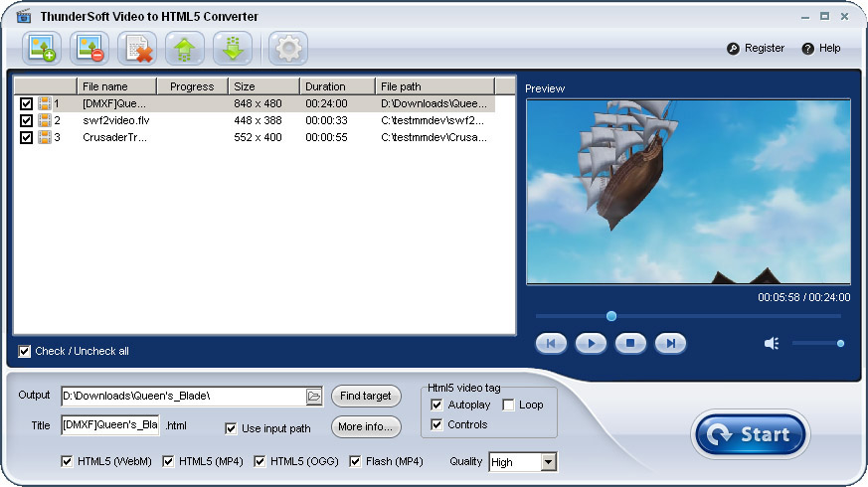
Task: Click the Find target button
Action: click(x=365, y=396)
